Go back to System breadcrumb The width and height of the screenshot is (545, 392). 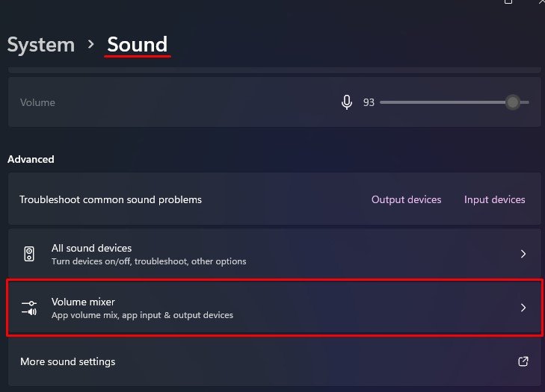point(41,45)
